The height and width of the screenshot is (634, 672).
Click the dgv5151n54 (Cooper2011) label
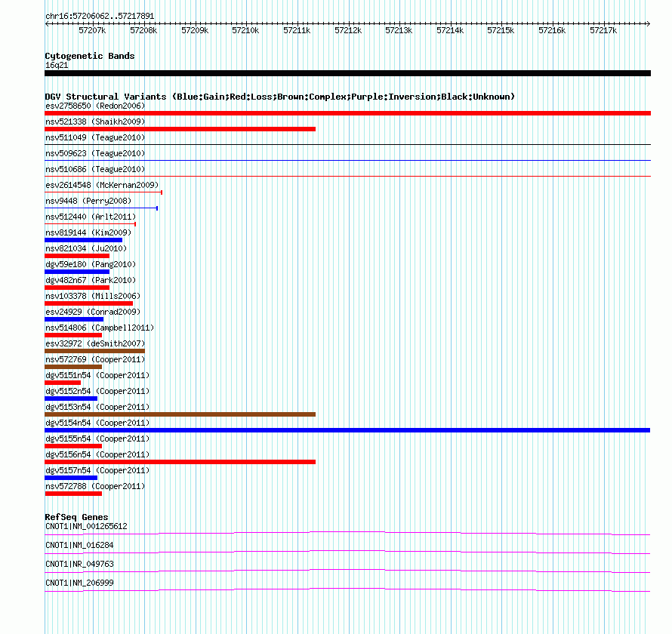pos(97,375)
